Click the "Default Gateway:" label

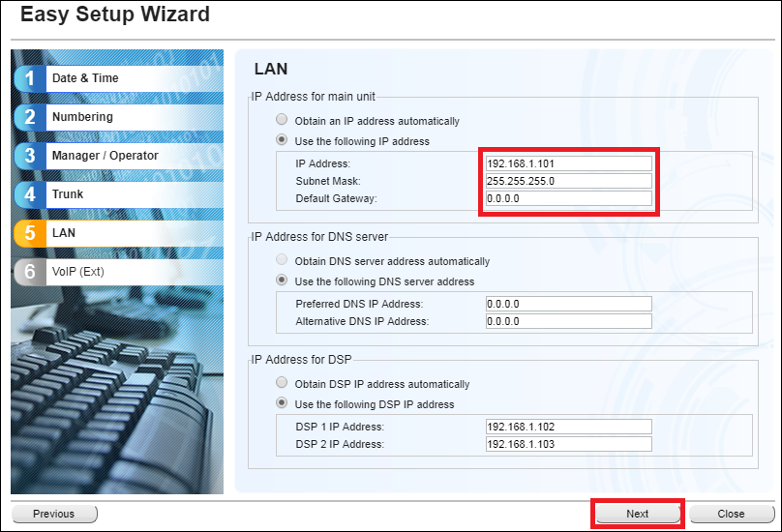pos(336,198)
